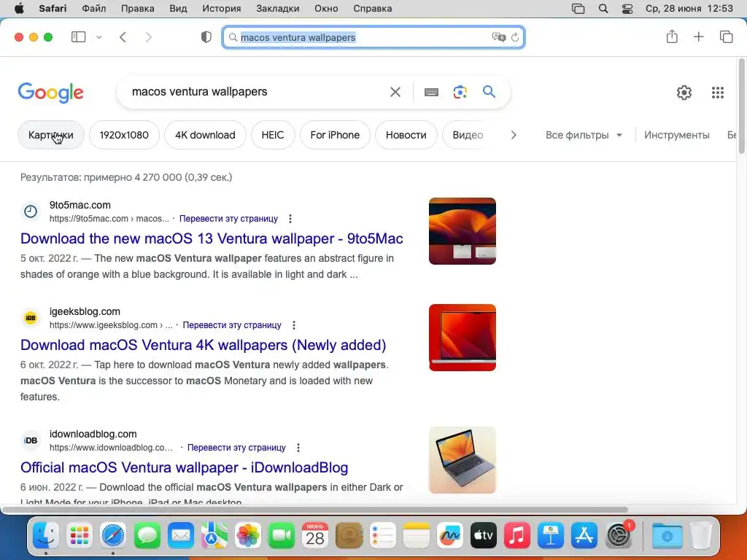Viewport: 747px width, 560px height.
Task: Open Mail from the Dock
Action: (x=181, y=536)
